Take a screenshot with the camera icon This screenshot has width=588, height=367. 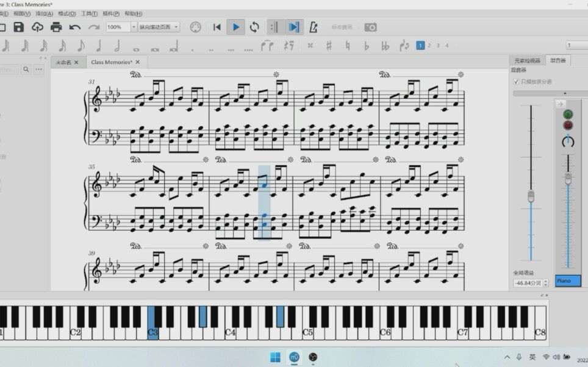tap(370, 27)
